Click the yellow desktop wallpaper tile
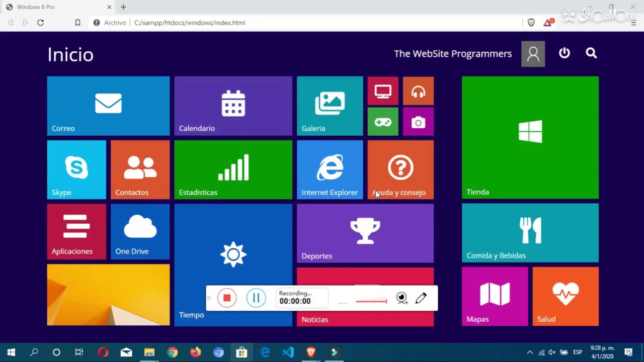This screenshot has height=362, width=644. (108, 295)
